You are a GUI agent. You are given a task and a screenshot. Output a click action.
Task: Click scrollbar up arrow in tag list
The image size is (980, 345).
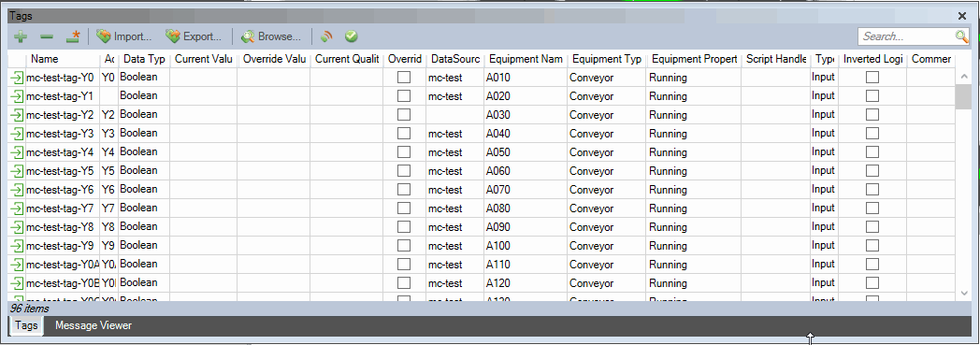pyautogui.click(x=963, y=77)
